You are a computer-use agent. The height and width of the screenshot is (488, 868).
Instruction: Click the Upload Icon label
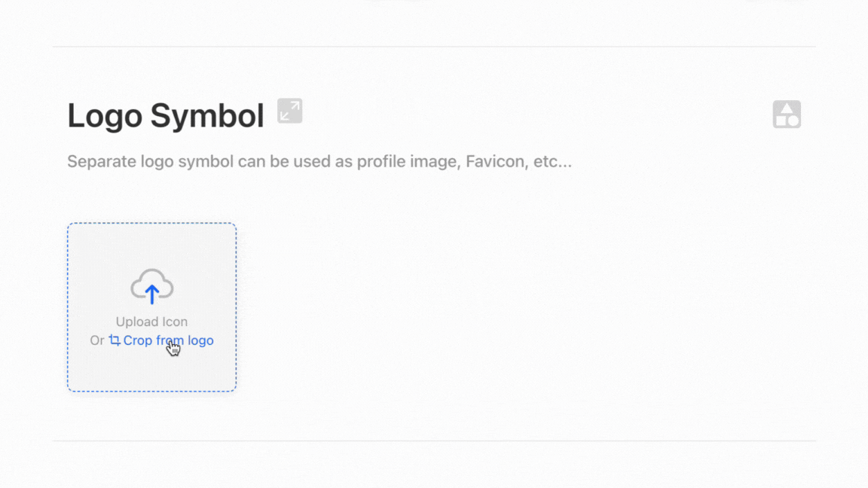point(151,322)
